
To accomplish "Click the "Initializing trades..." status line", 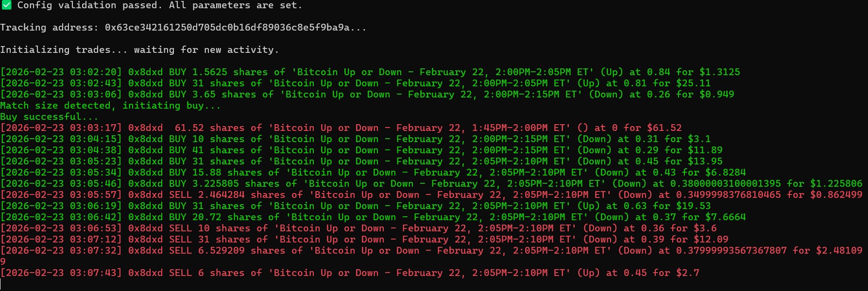I will pyautogui.click(x=139, y=50).
